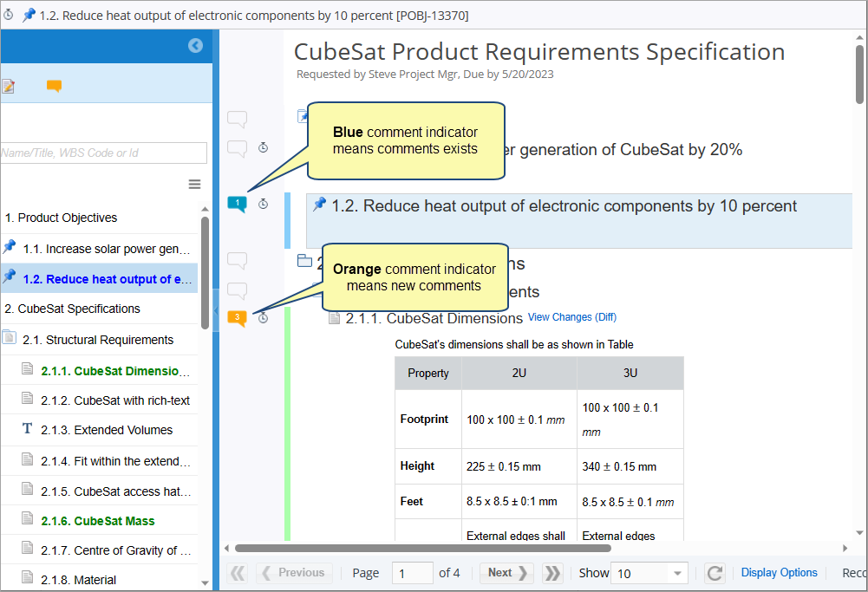
Task: Open Display Options
Action: pyautogui.click(x=779, y=573)
